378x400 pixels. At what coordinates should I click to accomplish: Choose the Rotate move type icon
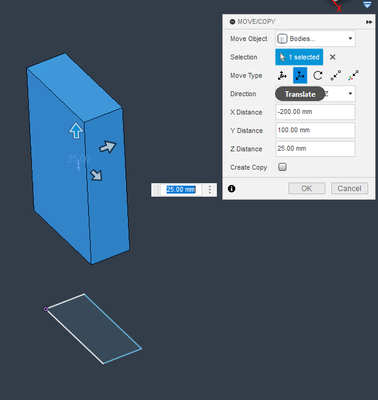318,75
